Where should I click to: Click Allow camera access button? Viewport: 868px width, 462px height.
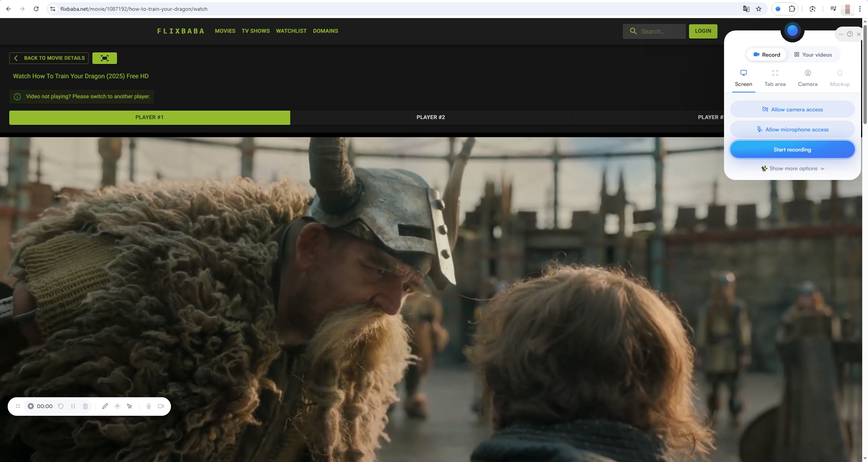(792, 109)
